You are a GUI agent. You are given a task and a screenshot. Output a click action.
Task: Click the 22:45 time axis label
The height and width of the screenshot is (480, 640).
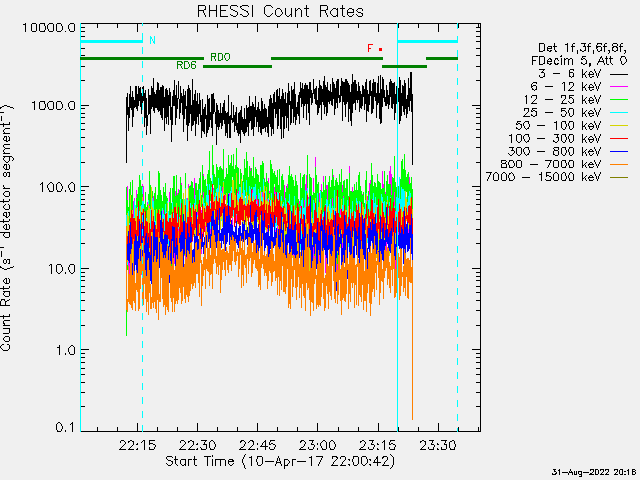(x=258, y=445)
